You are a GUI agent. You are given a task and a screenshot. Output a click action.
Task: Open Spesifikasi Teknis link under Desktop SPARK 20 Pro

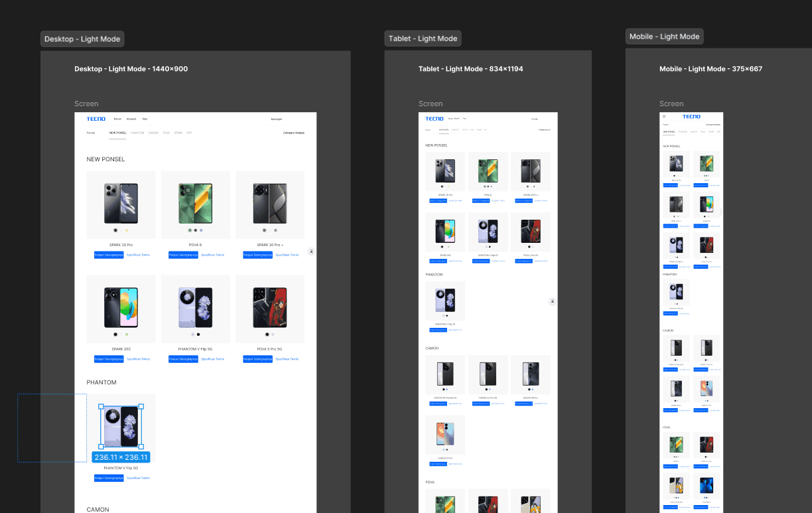coord(139,255)
